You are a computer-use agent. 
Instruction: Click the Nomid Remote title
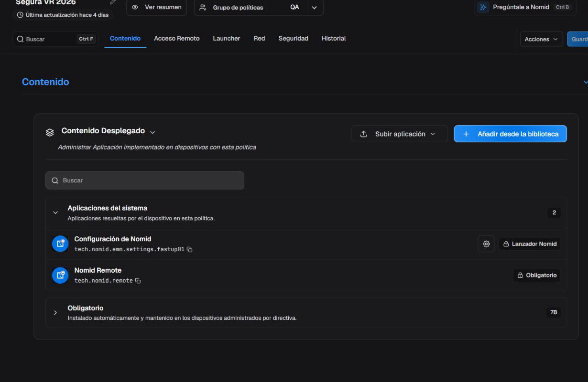98,270
